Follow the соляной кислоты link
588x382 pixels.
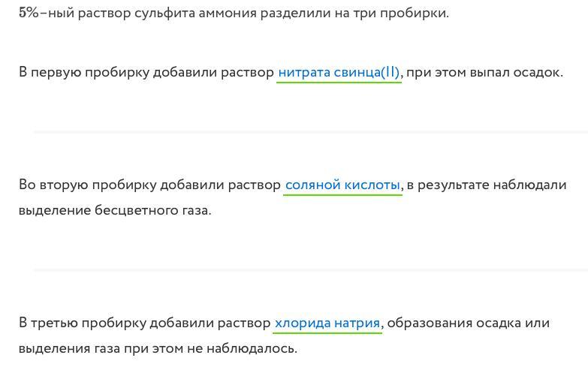(x=342, y=185)
